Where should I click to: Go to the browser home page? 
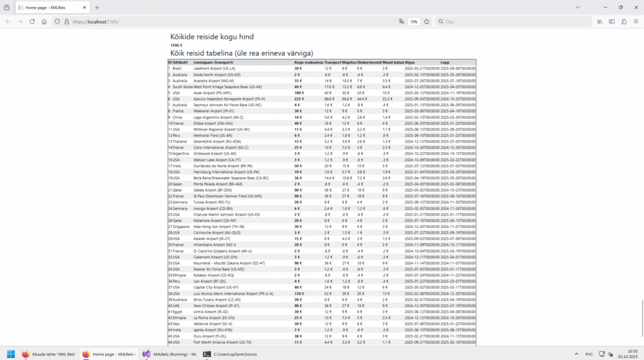tap(44, 21)
